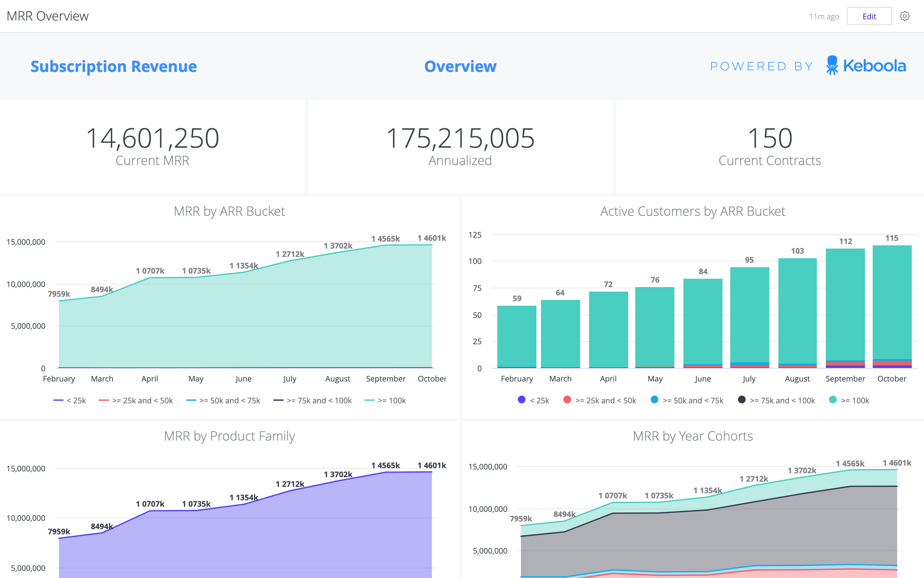
Task: Click the April bar in Active Customers chart
Action: pos(608,330)
